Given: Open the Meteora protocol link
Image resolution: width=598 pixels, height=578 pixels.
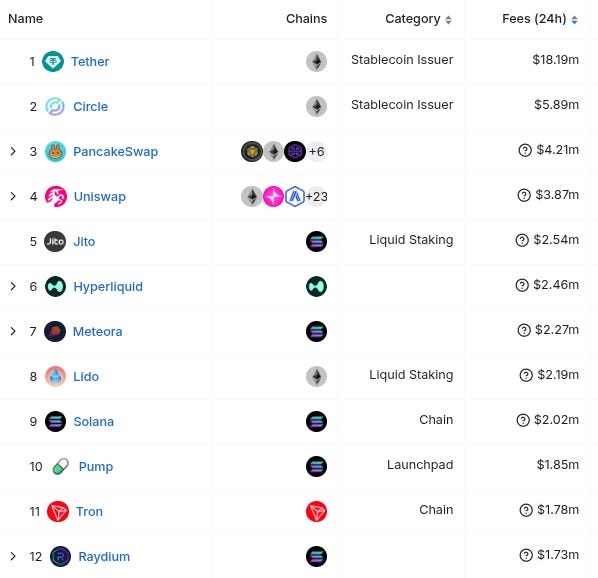Looking at the screenshot, I should point(98,331).
